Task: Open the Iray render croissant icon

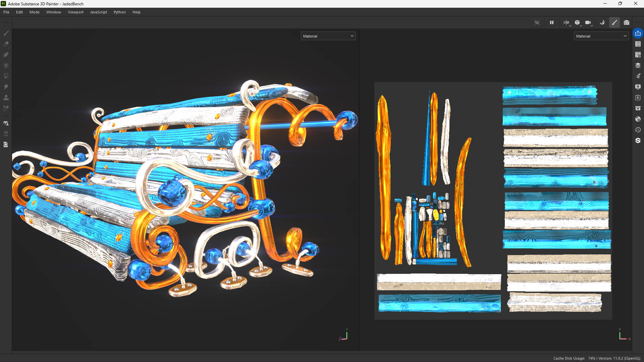Action: (602, 22)
